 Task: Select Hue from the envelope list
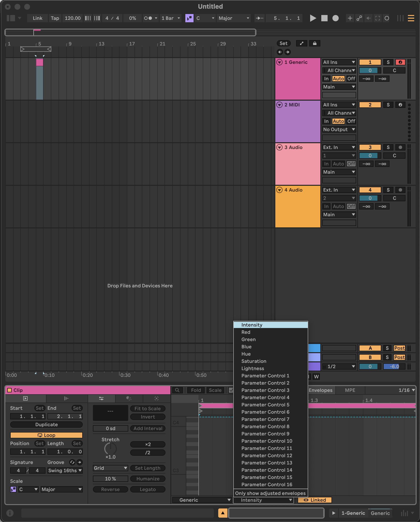pyautogui.click(x=270, y=354)
